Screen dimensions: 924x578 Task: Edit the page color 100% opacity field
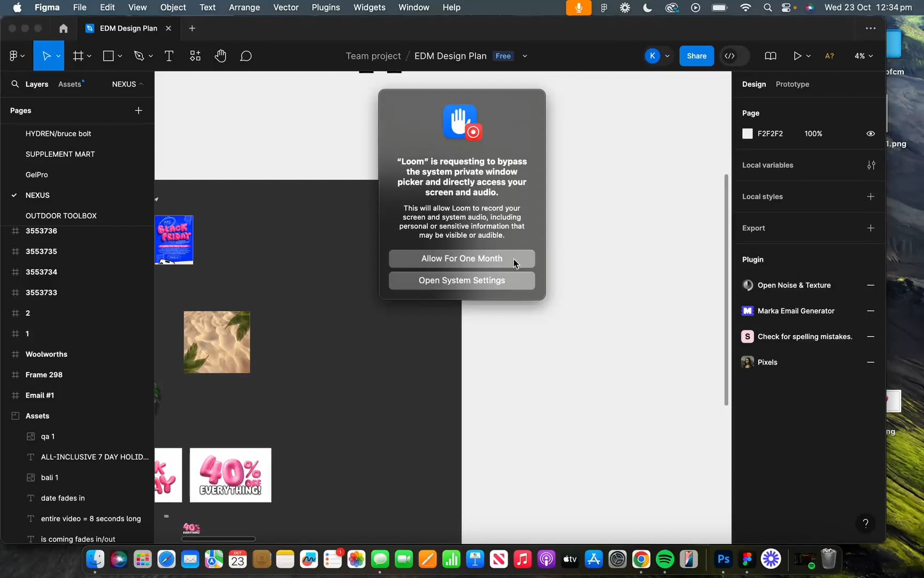click(x=813, y=134)
